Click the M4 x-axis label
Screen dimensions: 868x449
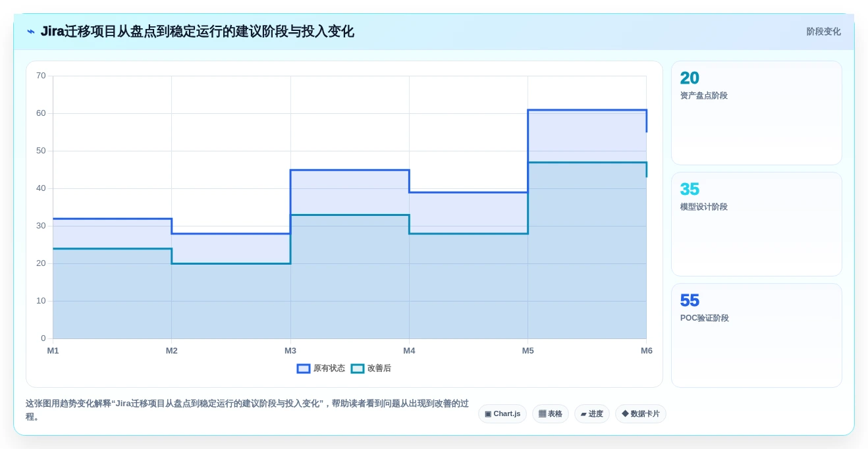[x=409, y=351]
